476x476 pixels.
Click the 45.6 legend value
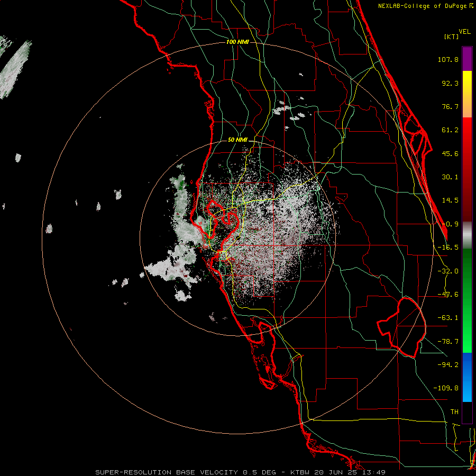(450, 153)
